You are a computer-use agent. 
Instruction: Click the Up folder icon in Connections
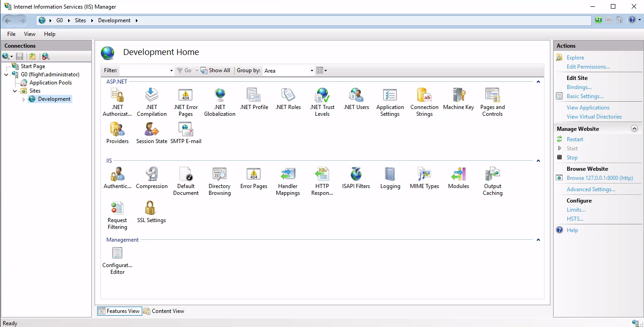[x=32, y=56]
